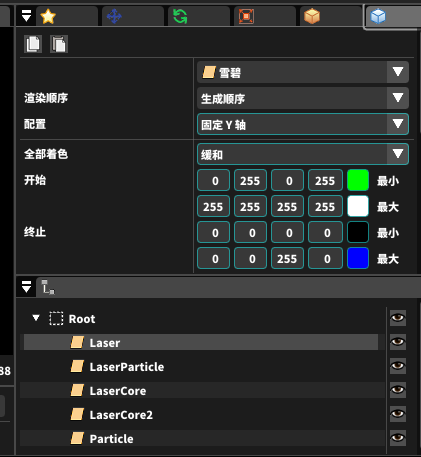Click the node tree hierarchy icon
The image size is (421, 457).
48,287
